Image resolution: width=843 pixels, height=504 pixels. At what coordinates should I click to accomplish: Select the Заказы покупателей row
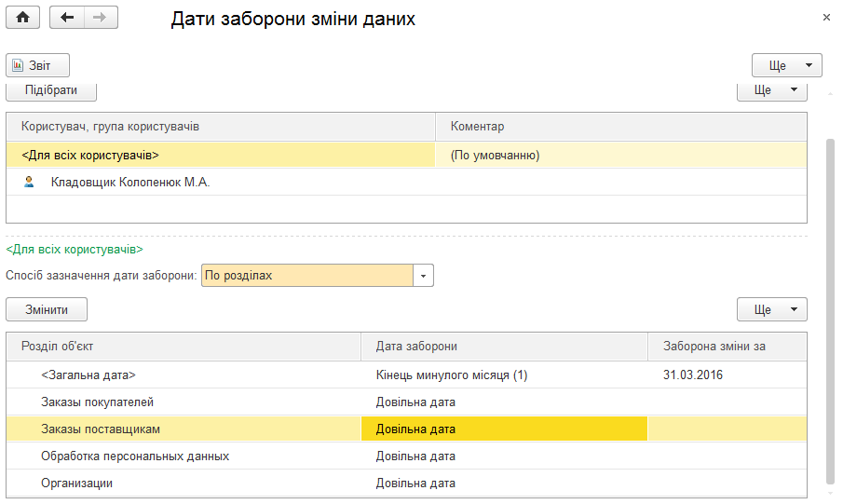(406, 402)
